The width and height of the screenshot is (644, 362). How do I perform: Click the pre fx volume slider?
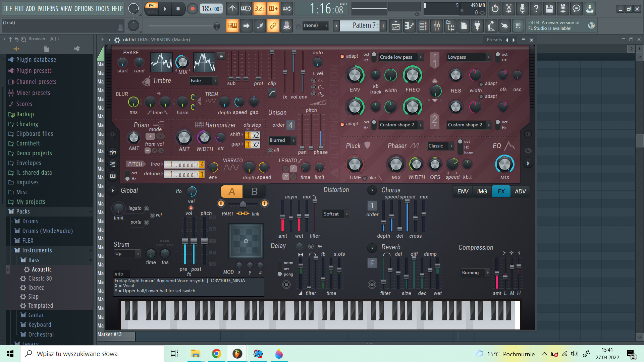point(185,241)
